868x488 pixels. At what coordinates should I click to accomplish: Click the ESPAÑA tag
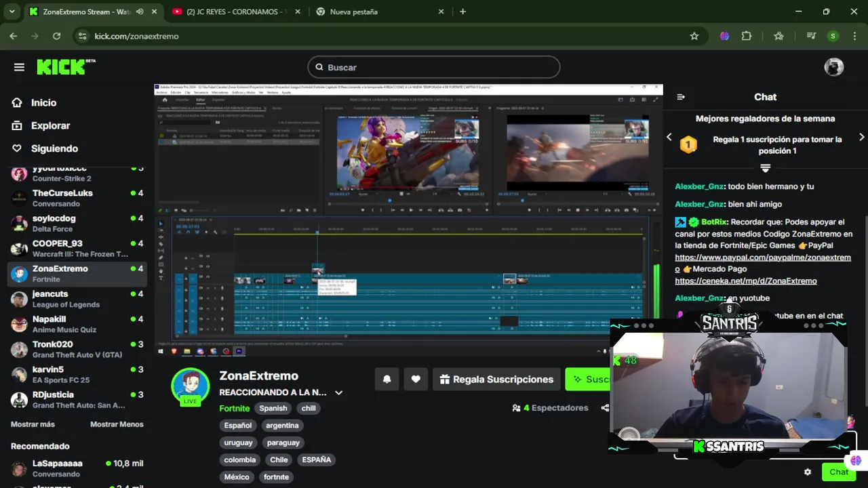(x=317, y=460)
